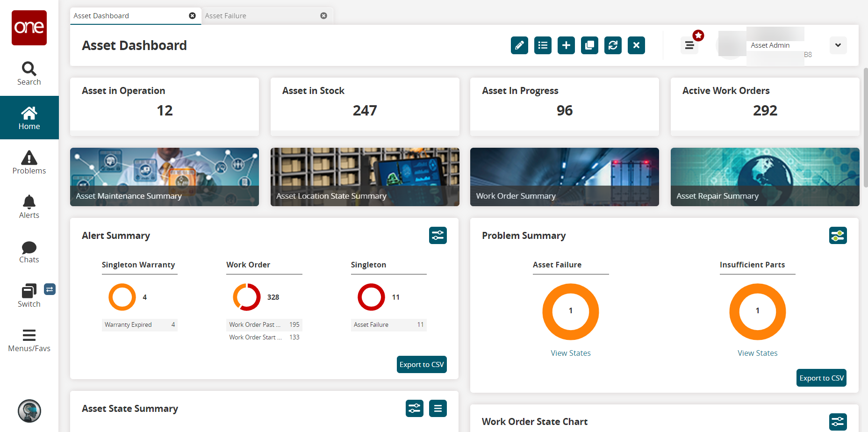
Task: Click the pencil edit dashboard icon
Action: click(519, 45)
